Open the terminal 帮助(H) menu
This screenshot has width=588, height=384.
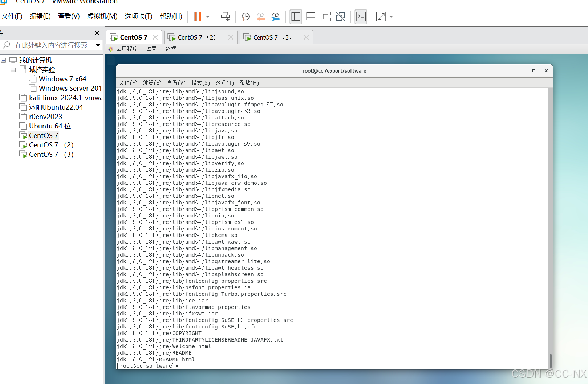[249, 82]
